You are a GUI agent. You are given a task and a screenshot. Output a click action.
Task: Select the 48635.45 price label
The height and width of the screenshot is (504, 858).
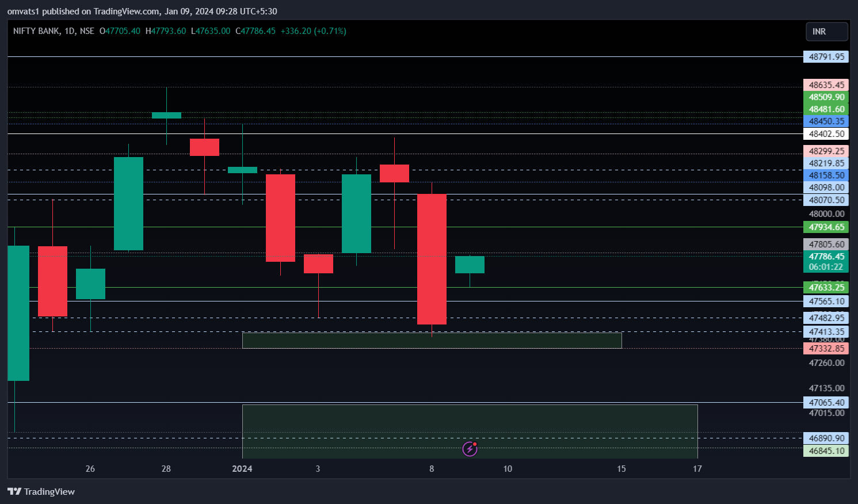(826, 85)
